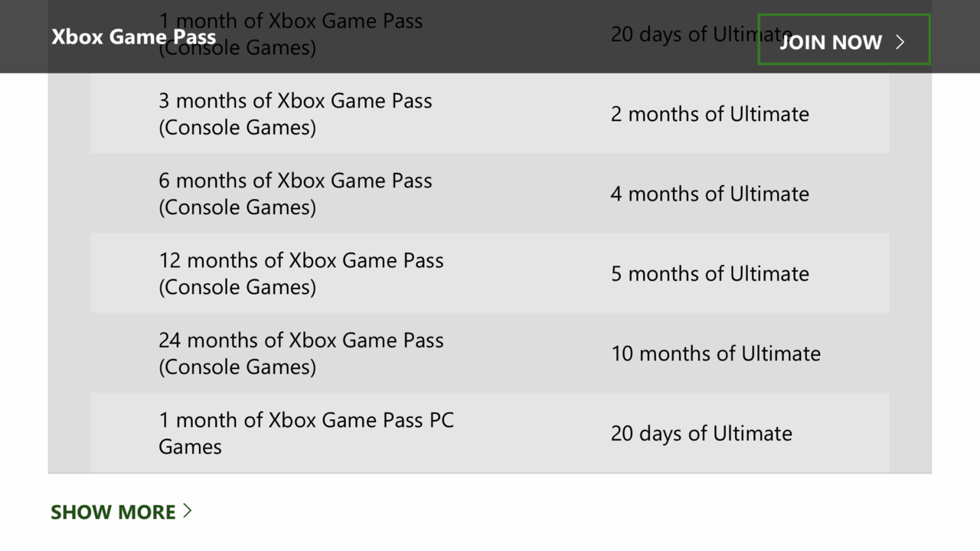Select the 3 months of Xbox Game Pass row

tap(490, 113)
